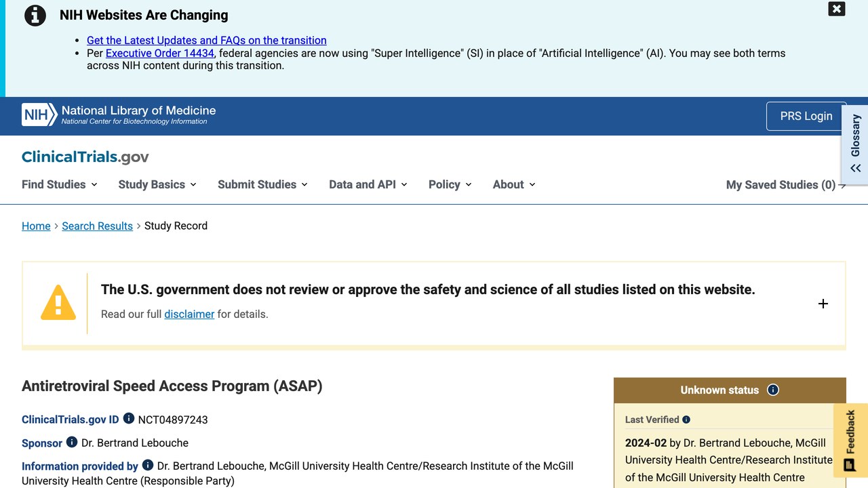Screen dimensions: 868x488
Task: Open the Executive Order 14434 link
Action: 160,53
